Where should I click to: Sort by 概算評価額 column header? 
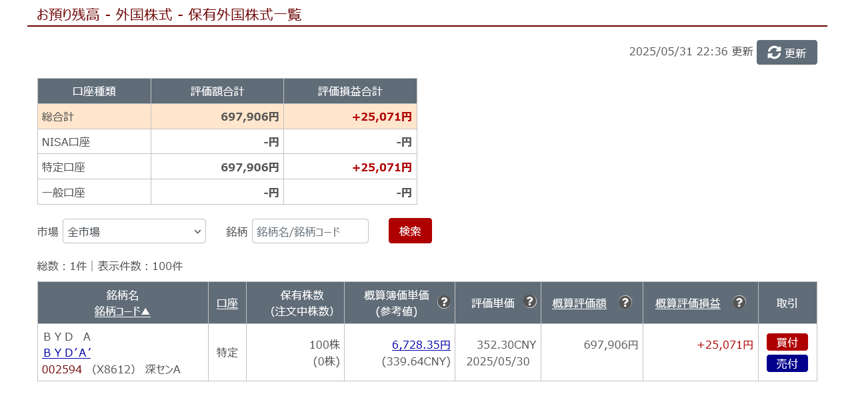pos(579,303)
